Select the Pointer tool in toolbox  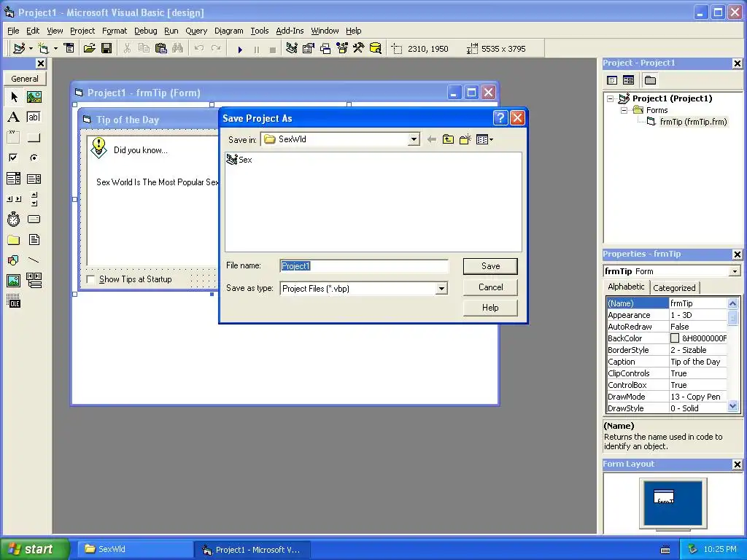point(14,97)
